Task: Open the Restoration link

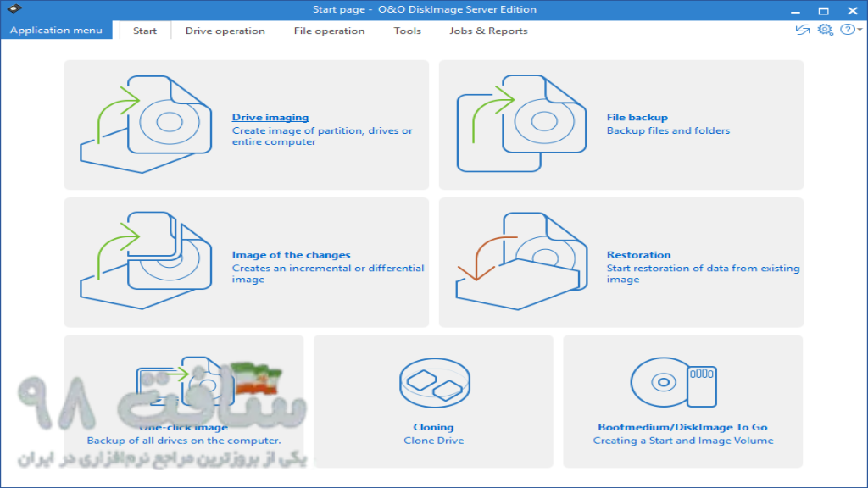Action: (639, 255)
